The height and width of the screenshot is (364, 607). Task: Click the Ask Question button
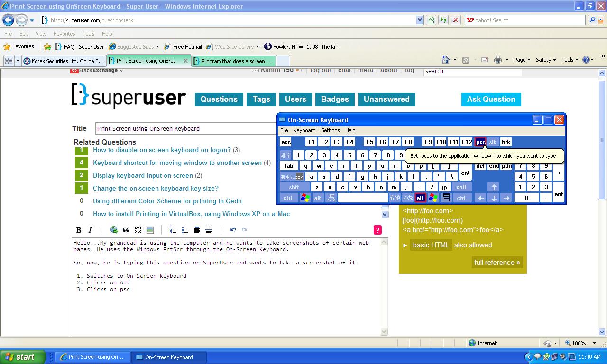pyautogui.click(x=491, y=99)
